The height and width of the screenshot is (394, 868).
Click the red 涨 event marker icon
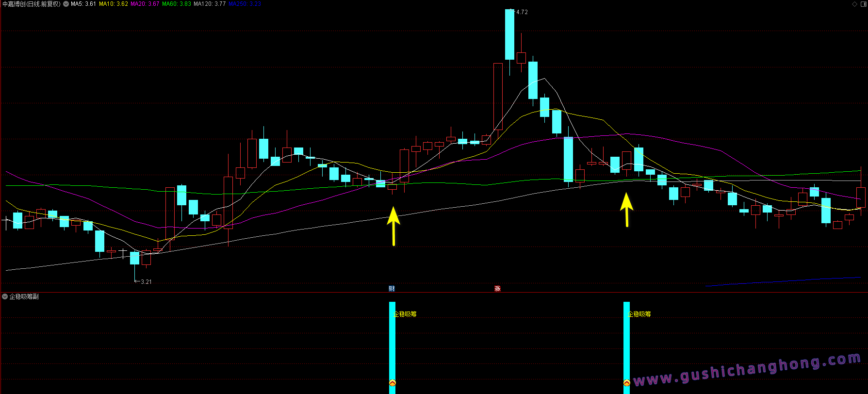(x=497, y=289)
